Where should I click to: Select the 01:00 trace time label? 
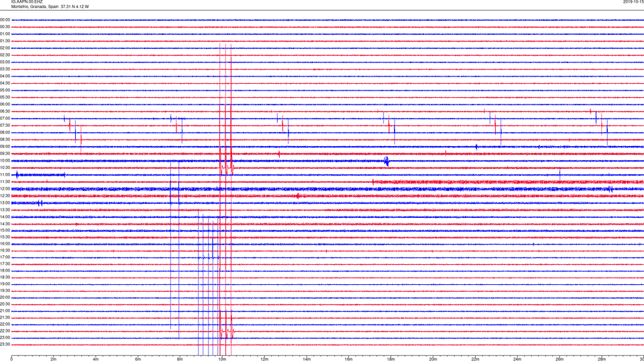click(x=5, y=34)
